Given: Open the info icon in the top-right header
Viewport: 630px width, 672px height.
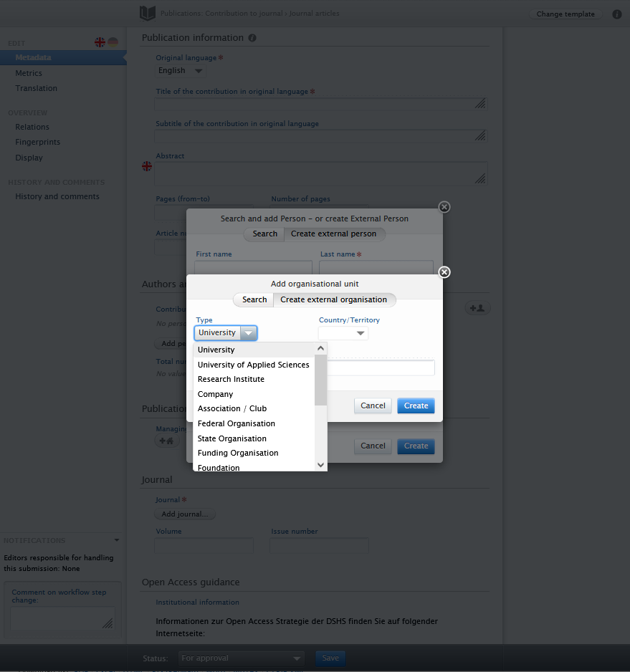Looking at the screenshot, I should 617,14.
